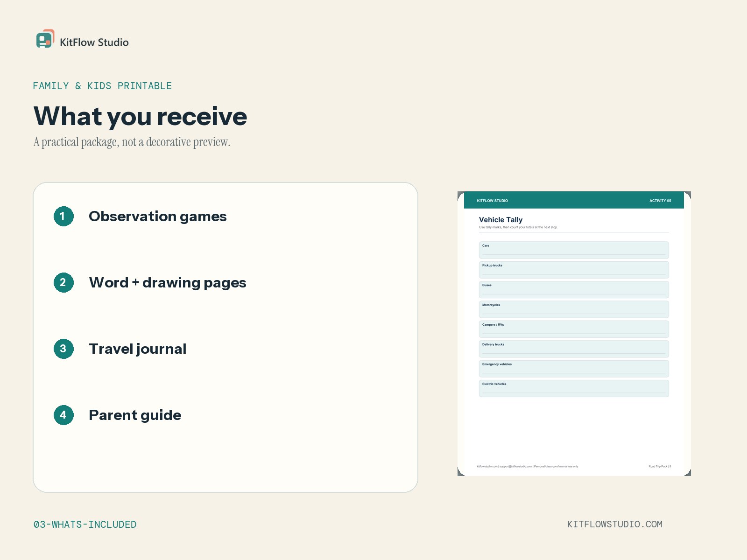Select the 'KitFlow Studio' brand name beside the logo
The width and height of the screenshot is (747, 560).
tap(94, 42)
